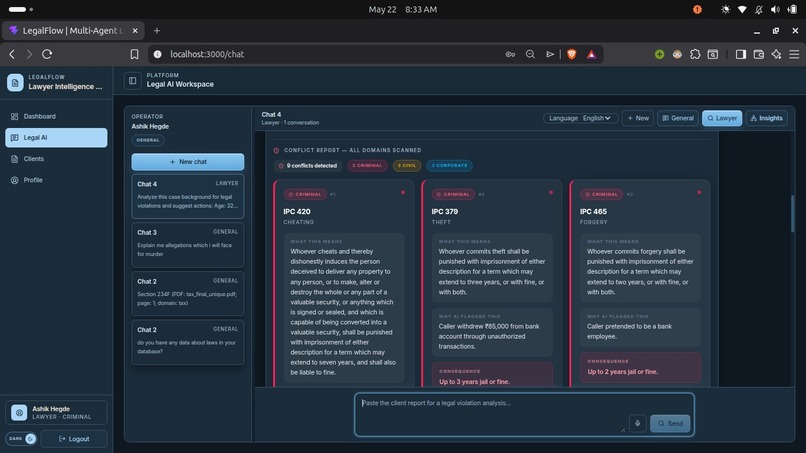
Task: Go to the Profile page
Action: click(x=56, y=180)
